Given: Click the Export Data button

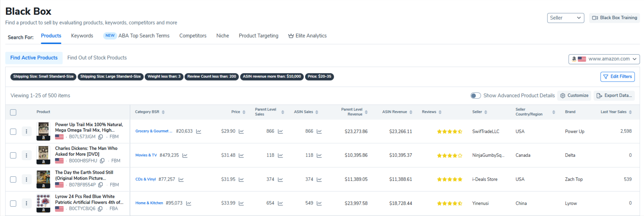Looking at the screenshot, I should pos(614,96).
